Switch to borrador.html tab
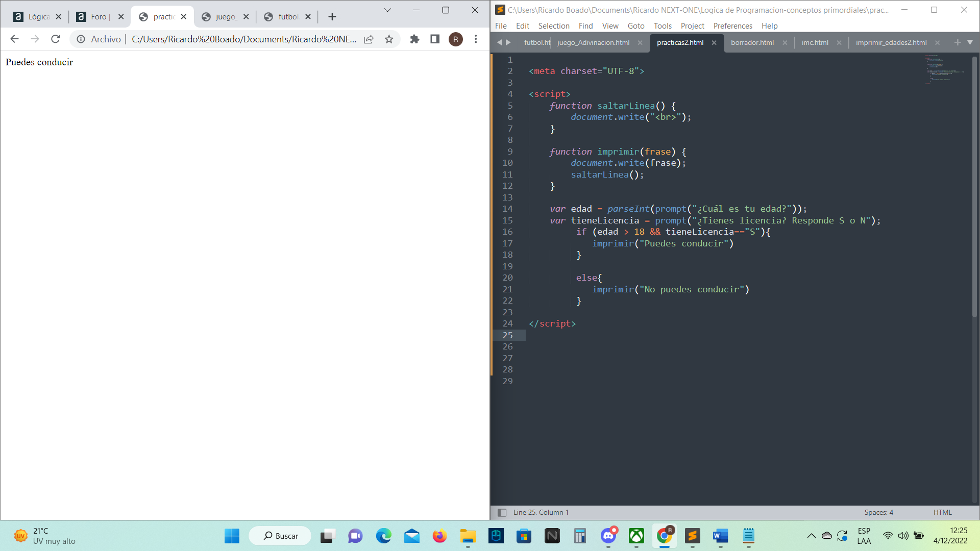 click(x=752, y=43)
